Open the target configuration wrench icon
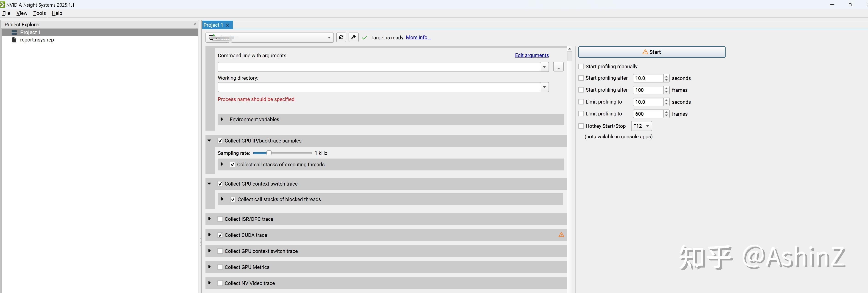Viewport: 868px width, 293px height. [x=353, y=37]
